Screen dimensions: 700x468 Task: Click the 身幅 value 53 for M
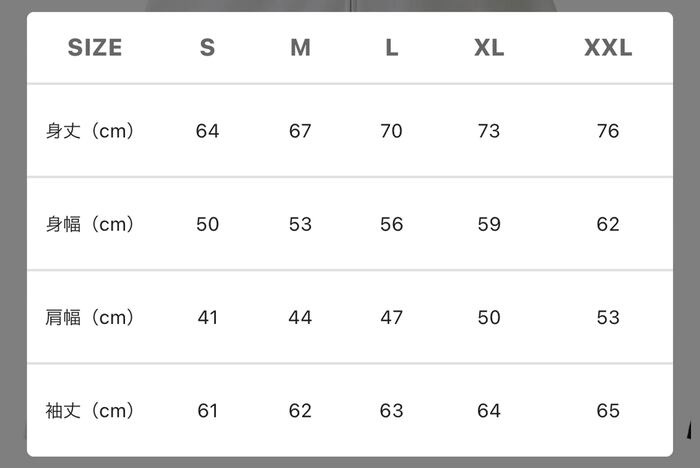tap(300, 224)
